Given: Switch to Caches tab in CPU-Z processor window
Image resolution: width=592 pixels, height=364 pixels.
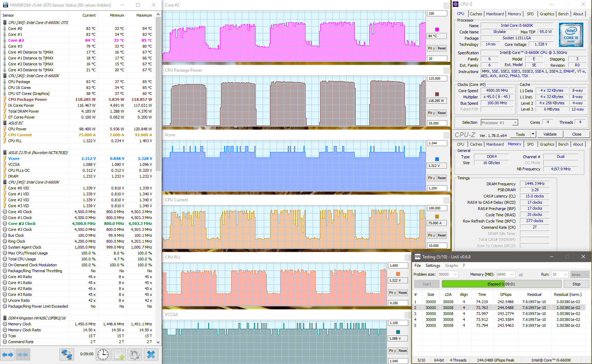Looking at the screenshot, I should coord(476,14).
